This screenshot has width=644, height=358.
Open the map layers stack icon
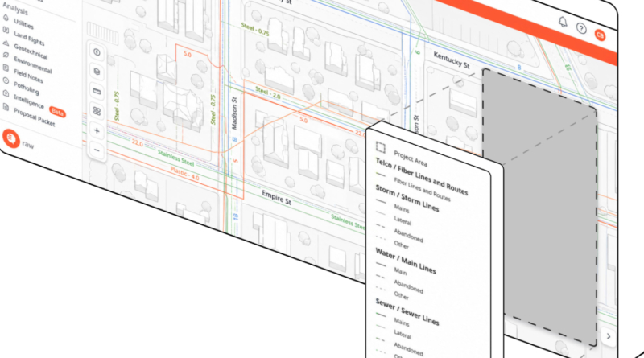click(x=97, y=72)
